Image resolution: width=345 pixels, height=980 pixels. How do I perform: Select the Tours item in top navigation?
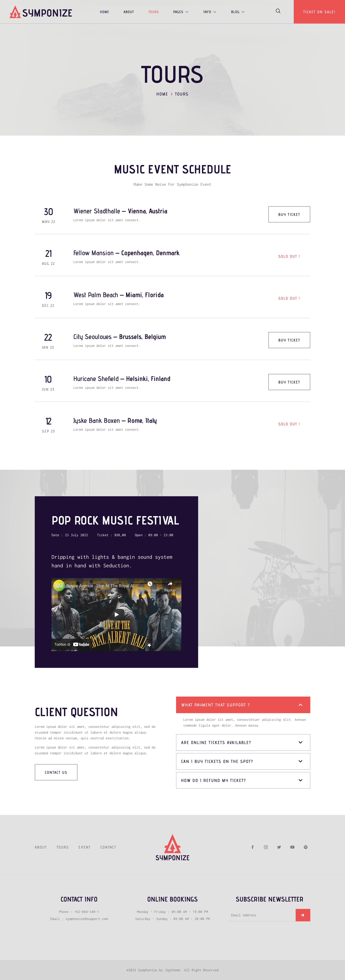[x=153, y=12]
